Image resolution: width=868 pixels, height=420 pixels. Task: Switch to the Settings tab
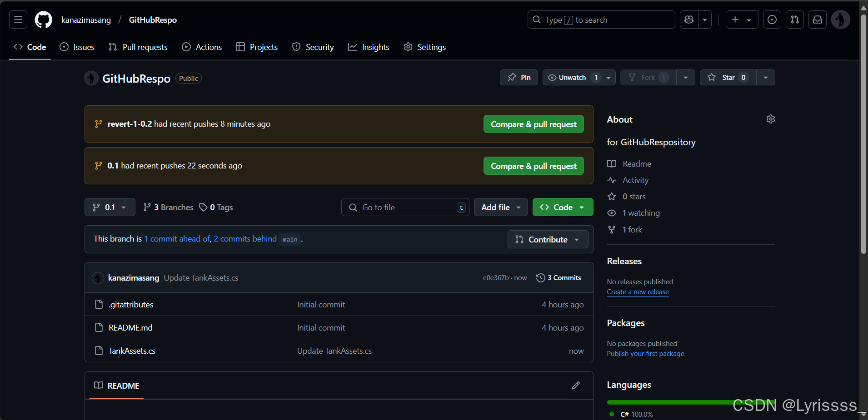pos(424,47)
